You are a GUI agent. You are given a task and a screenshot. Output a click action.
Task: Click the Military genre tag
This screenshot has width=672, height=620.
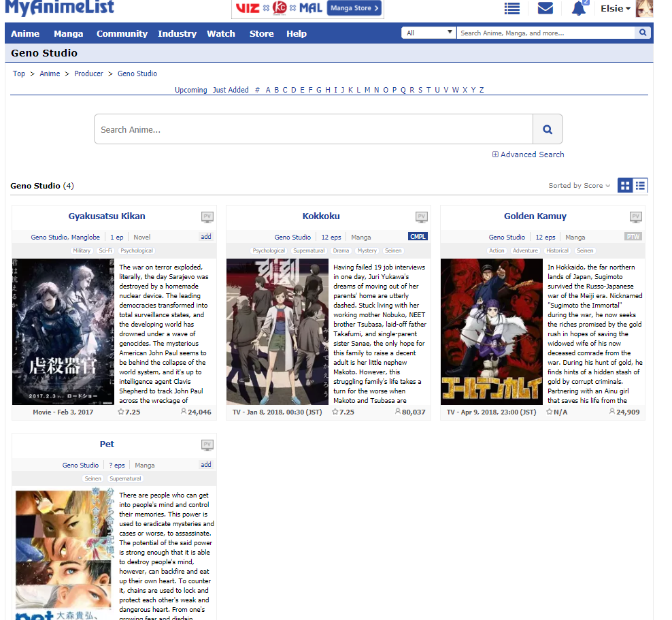pos(82,250)
